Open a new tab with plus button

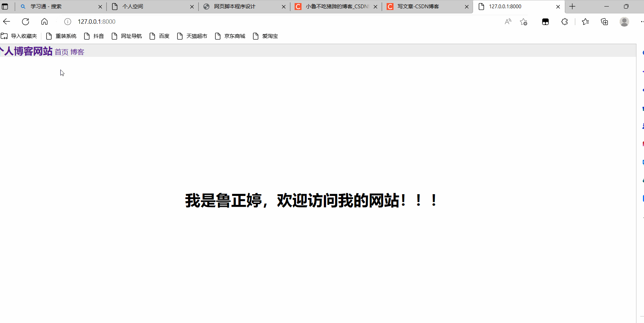coord(572,7)
